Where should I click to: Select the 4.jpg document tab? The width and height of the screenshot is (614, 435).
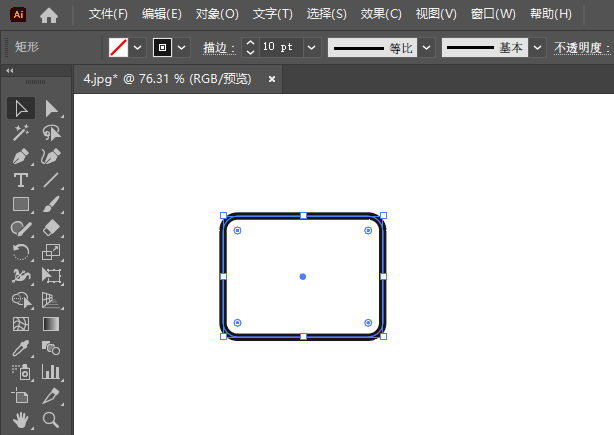(167, 79)
